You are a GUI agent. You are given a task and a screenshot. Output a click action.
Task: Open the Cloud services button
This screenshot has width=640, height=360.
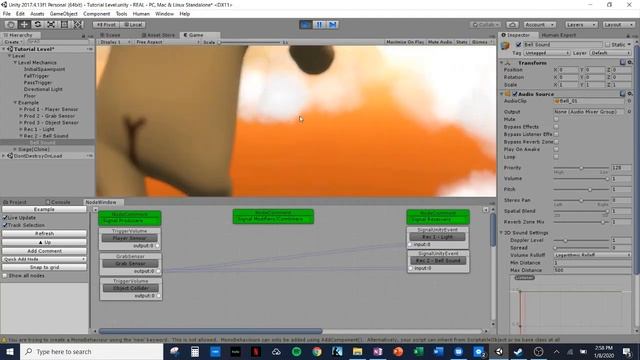click(x=512, y=25)
